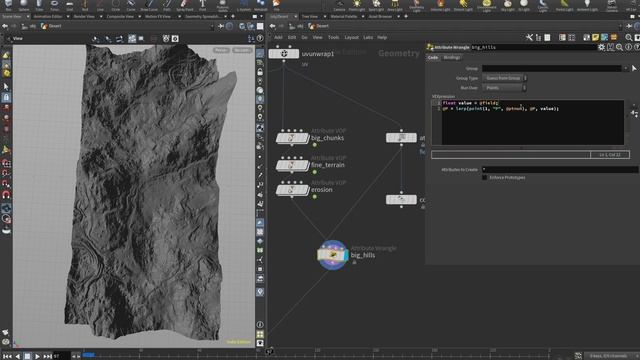Image resolution: width=640 pixels, height=360 pixels.
Task: Click the timeline frame slider handle
Action: pos(88,355)
